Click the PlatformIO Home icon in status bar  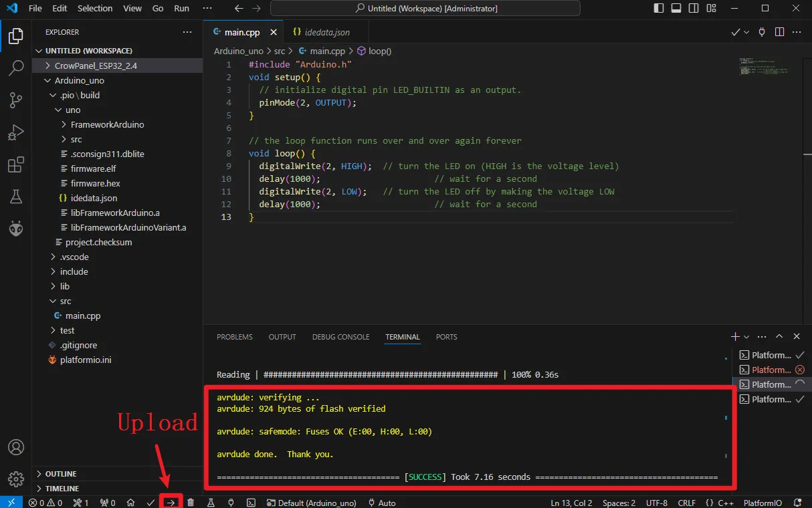click(x=131, y=503)
